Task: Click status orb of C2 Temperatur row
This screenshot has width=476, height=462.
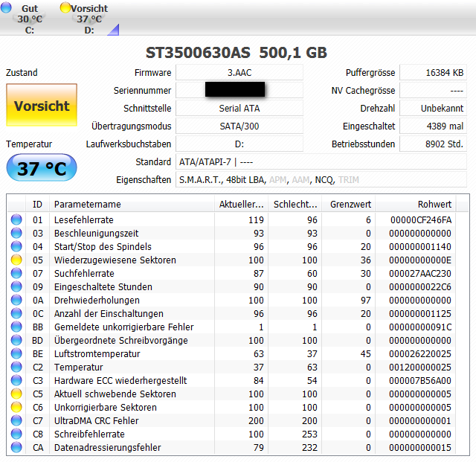Action: click(16, 367)
